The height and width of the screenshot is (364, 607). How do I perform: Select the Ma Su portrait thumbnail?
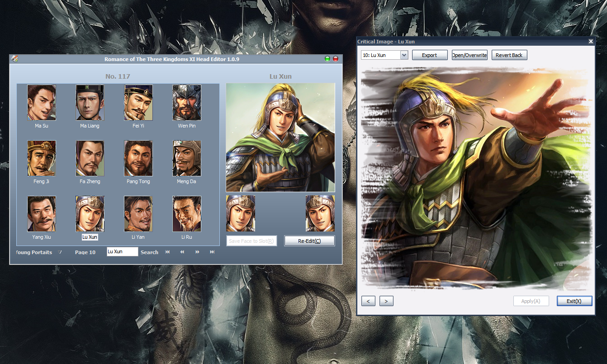click(42, 103)
